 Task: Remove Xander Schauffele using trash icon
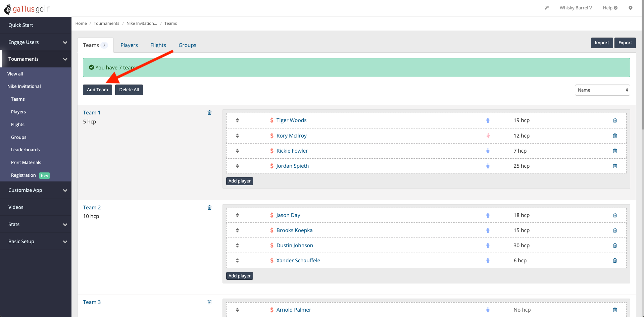point(615,261)
